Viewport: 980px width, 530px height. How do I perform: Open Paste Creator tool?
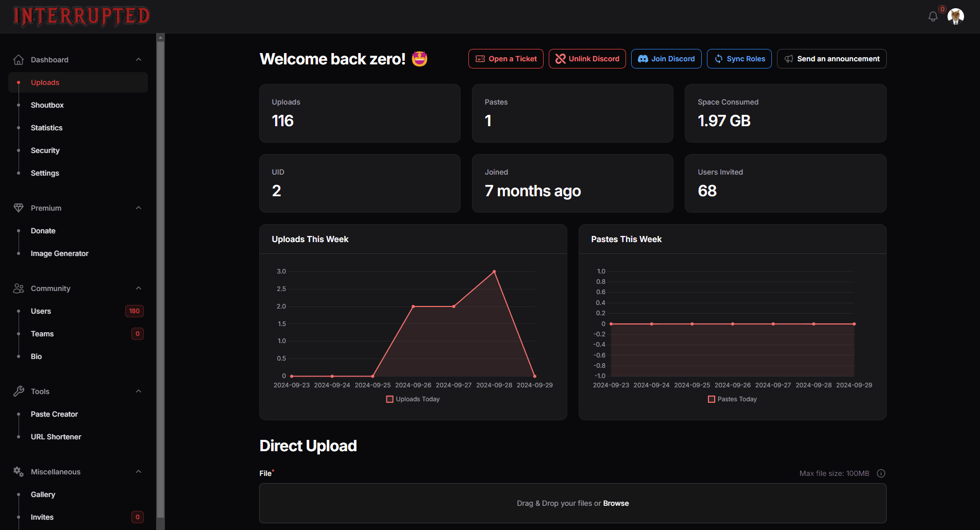(78, 414)
